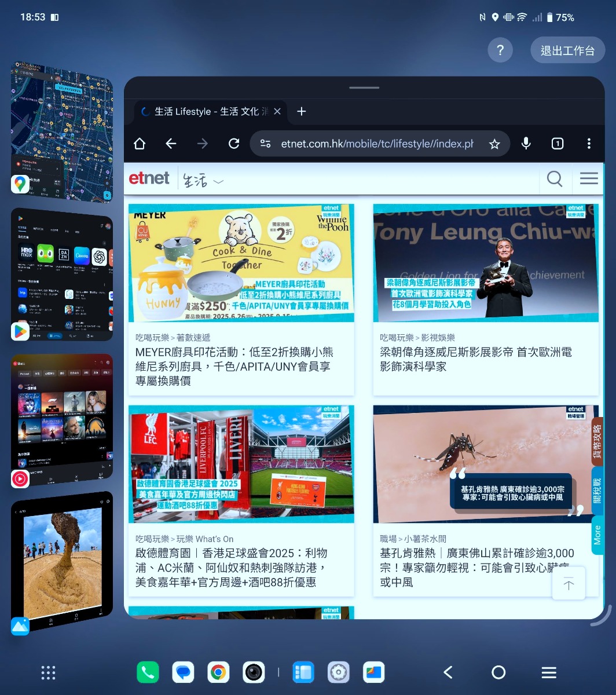Viewport: 616px width, 695px height.
Task: Open the tab switcher showing 1 tab
Action: click(x=557, y=144)
